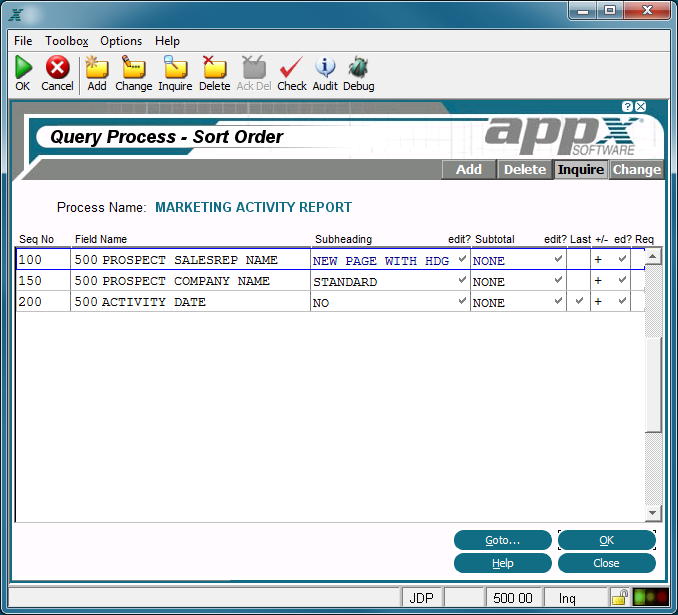Select the Change mode toolbar icon
Screen dimensions: 678x615
(133, 67)
